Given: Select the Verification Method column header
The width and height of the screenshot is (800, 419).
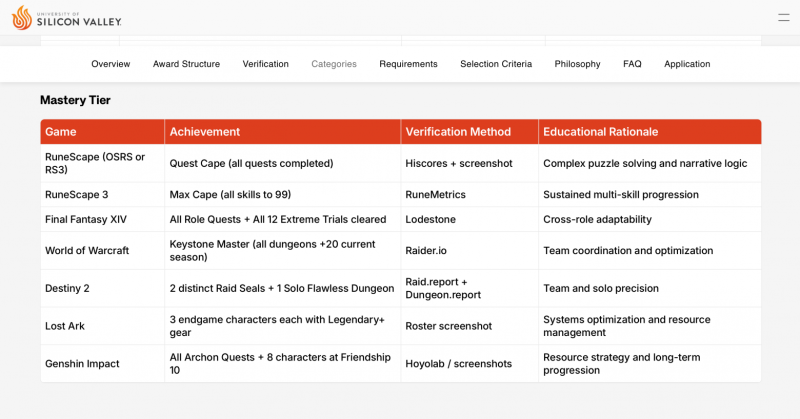Looking at the screenshot, I should pos(469,132).
